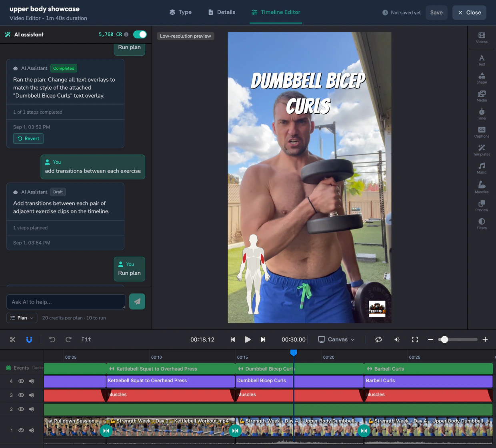Image resolution: width=496 pixels, height=448 pixels.
Task: Open the Templates panel
Action: pos(482,150)
